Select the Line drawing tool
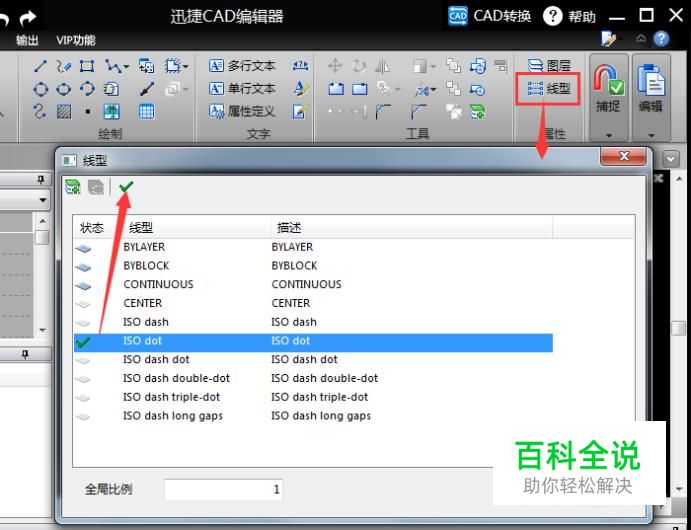This screenshot has width=691, height=530. coord(41,67)
